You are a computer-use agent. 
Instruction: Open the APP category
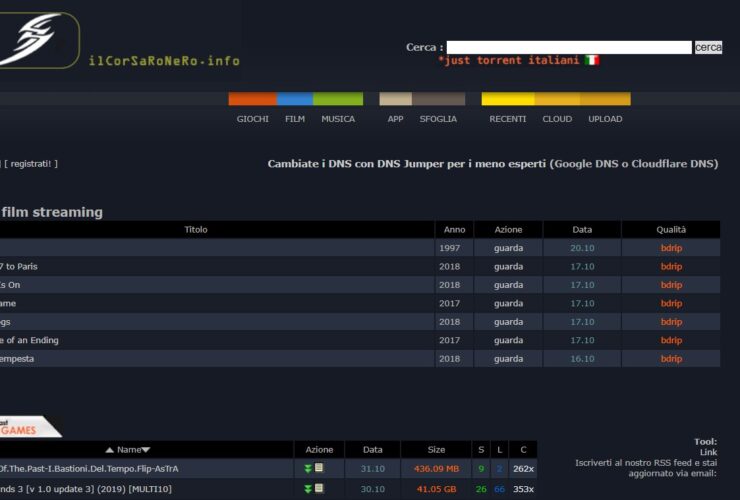[x=395, y=119]
